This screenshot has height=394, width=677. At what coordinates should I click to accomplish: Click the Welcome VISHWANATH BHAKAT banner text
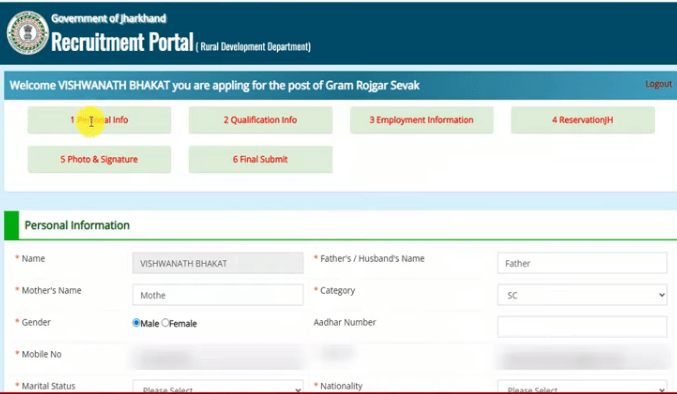point(214,85)
